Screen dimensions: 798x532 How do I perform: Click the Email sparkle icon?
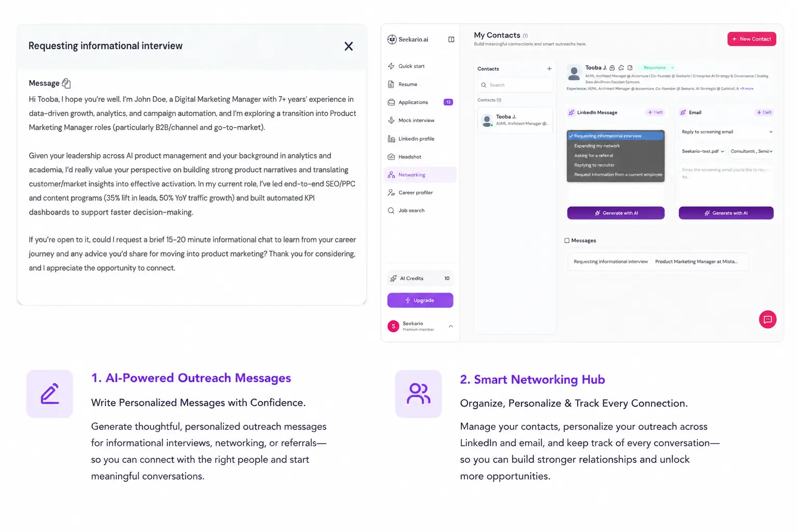click(x=683, y=112)
